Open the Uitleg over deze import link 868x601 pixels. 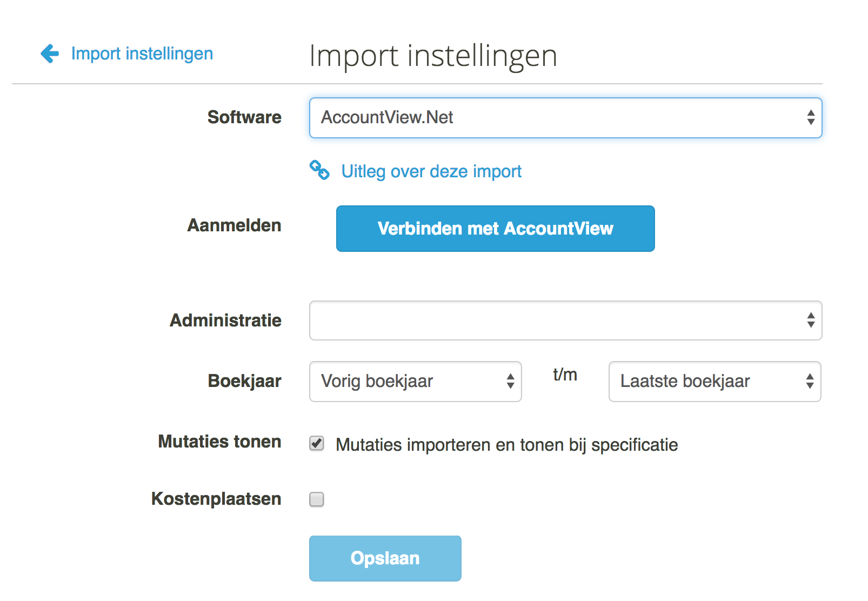[431, 171]
